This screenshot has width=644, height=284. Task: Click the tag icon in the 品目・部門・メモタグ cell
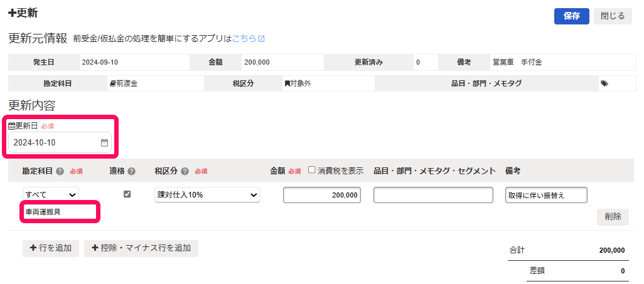pyautogui.click(x=604, y=83)
